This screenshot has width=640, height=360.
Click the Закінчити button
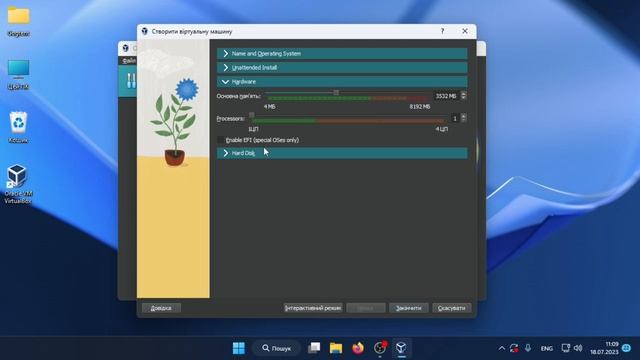409,308
